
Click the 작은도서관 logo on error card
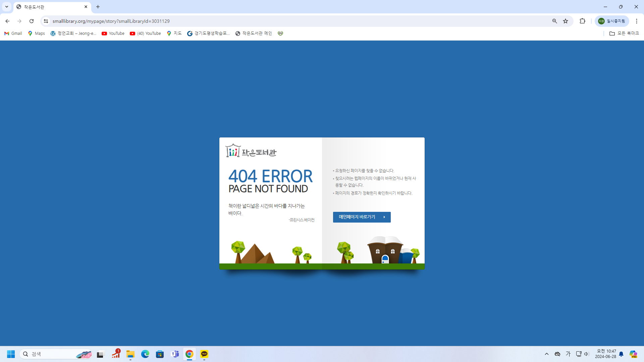pos(251,151)
